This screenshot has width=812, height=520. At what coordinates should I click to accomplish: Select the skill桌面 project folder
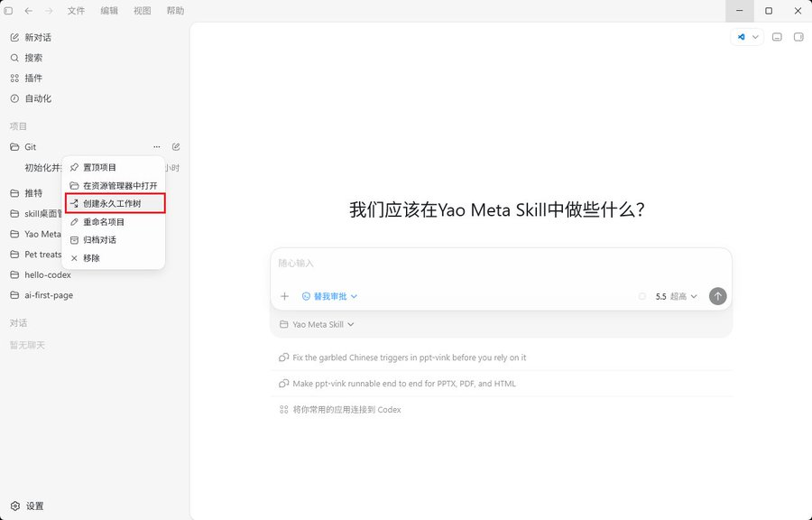(35, 213)
